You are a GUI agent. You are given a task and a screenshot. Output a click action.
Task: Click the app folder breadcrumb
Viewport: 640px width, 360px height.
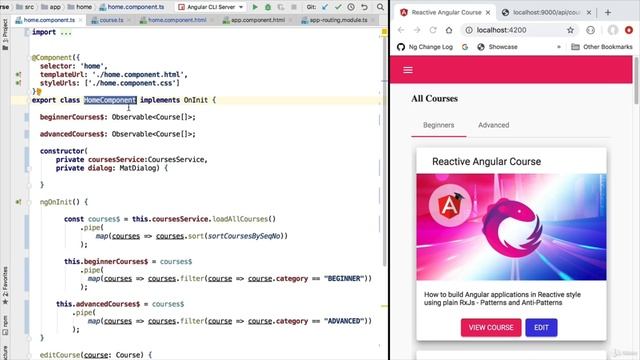pos(51,7)
